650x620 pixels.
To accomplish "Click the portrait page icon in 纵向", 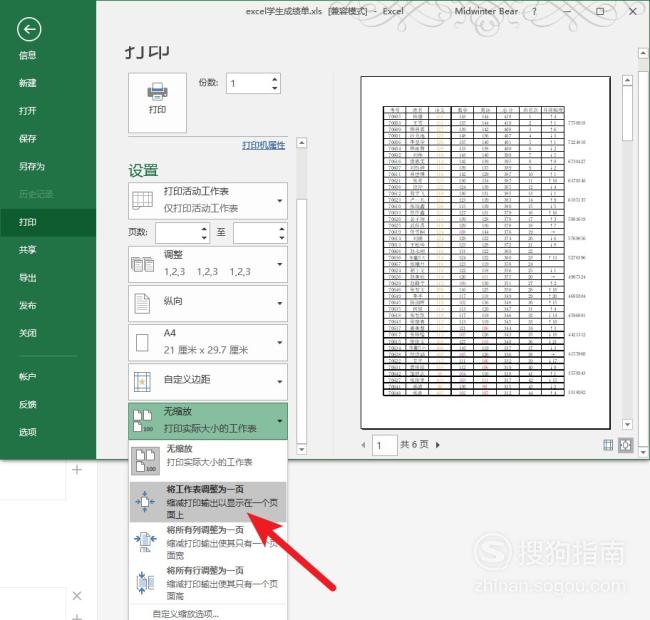I will tap(142, 304).
